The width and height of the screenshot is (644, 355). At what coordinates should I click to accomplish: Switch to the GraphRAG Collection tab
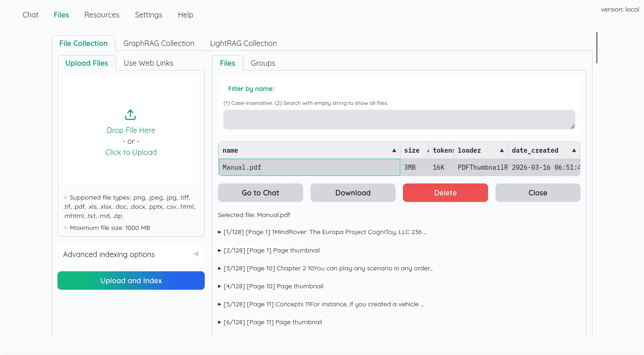[x=159, y=43]
